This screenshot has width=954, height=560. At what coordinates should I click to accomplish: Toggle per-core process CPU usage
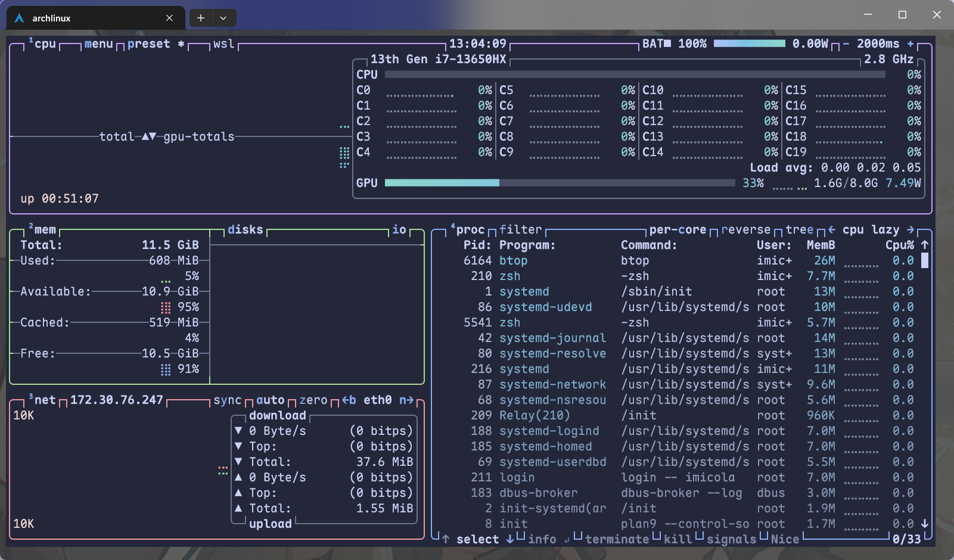tap(678, 230)
